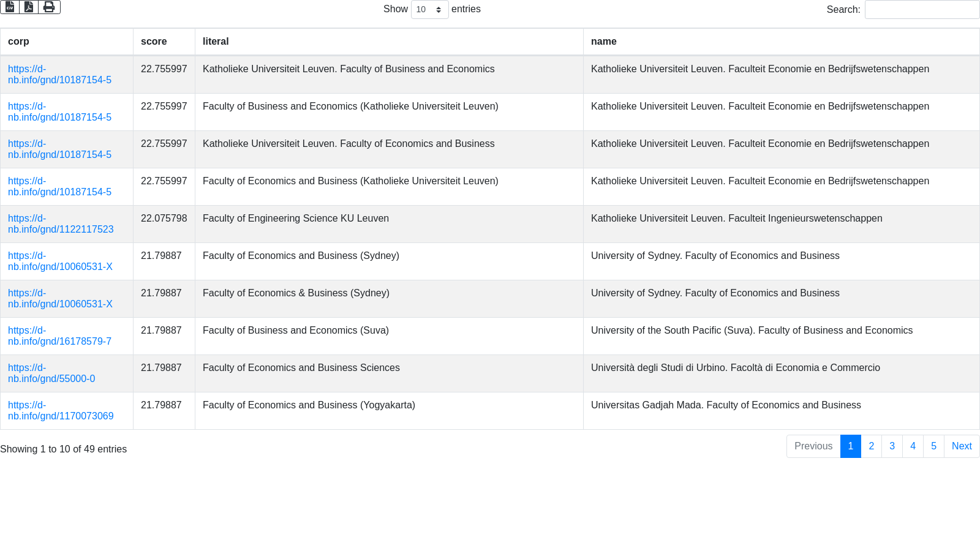Export the table as PDF
Screen dimensions: 980x551
(x=29, y=7)
